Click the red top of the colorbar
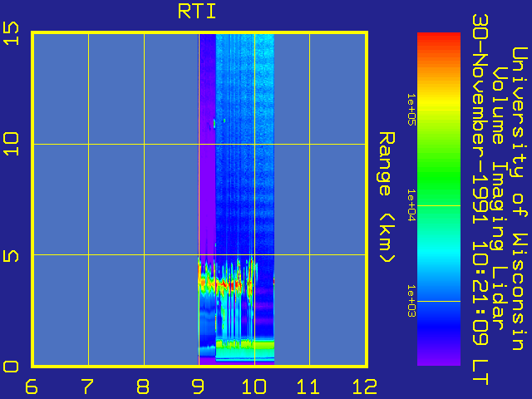The image size is (532, 399). click(439, 38)
